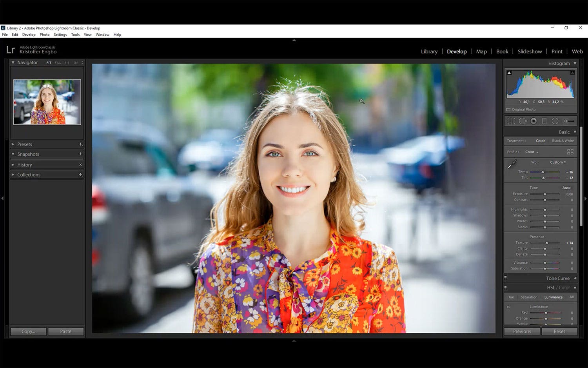Click the Navigator preview thumbnail
Viewport: 588px width, 368px height.
(47, 102)
